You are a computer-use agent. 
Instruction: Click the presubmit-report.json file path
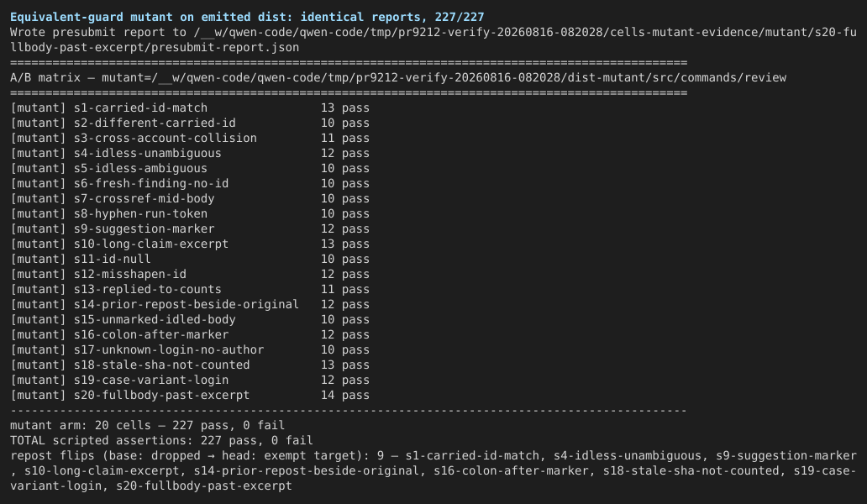pos(433,39)
